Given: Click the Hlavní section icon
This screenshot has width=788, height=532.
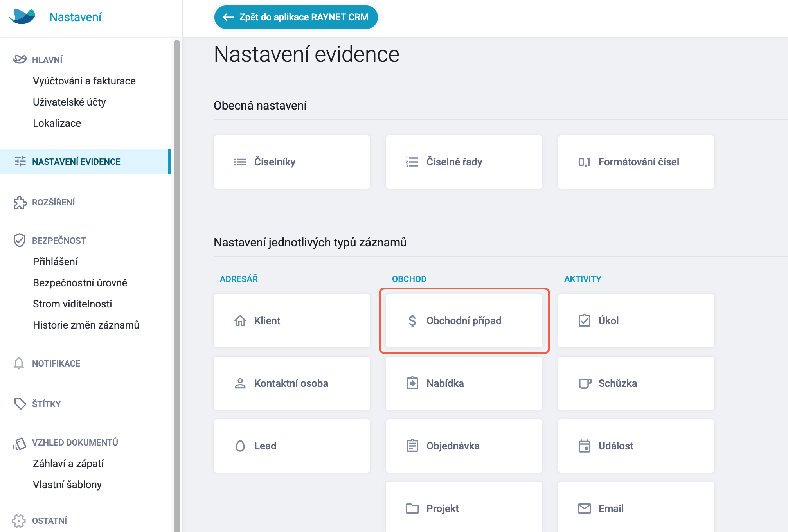Looking at the screenshot, I should [x=20, y=59].
